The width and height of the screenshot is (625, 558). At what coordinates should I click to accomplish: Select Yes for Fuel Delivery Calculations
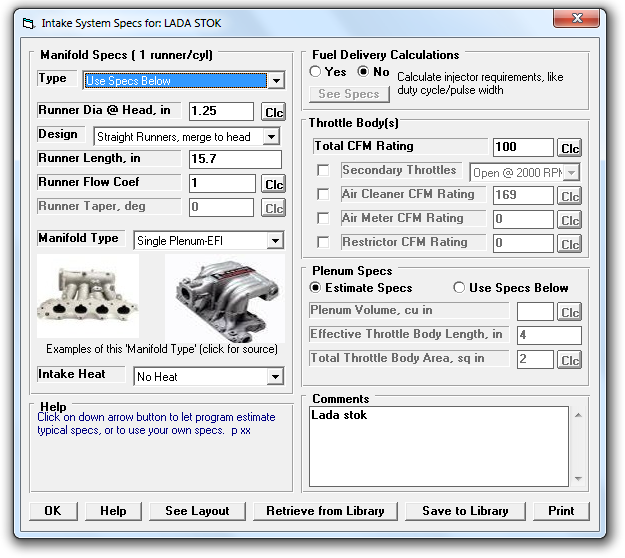point(316,72)
